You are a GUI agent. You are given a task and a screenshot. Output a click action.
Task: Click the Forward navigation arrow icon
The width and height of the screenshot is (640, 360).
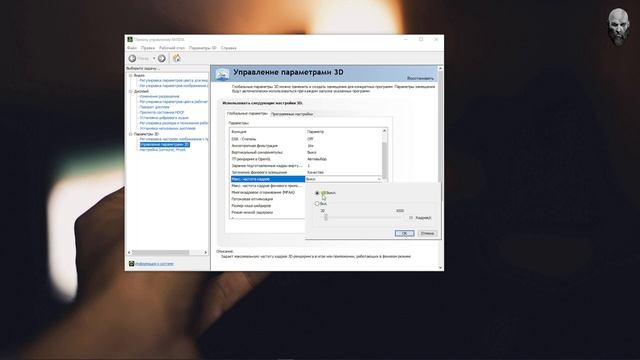tap(162, 59)
